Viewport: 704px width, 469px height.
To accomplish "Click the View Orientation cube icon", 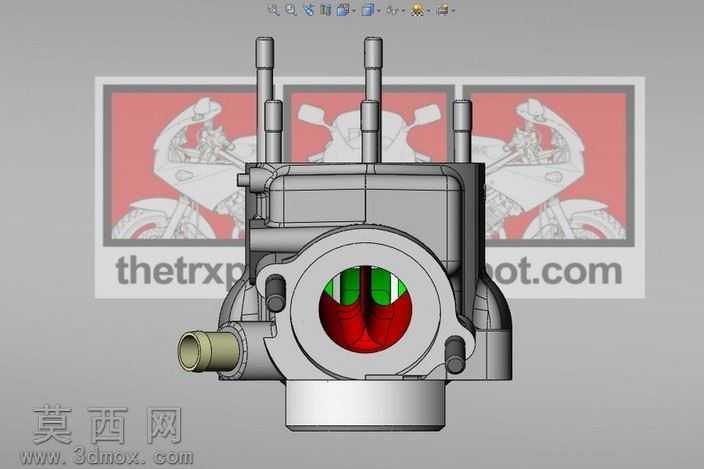I will pos(343,9).
